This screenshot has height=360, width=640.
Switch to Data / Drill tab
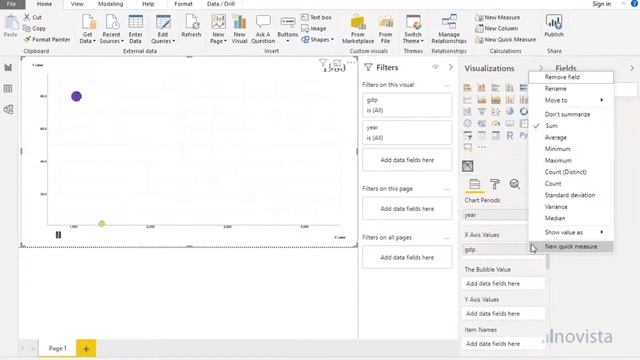click(221, 4)
